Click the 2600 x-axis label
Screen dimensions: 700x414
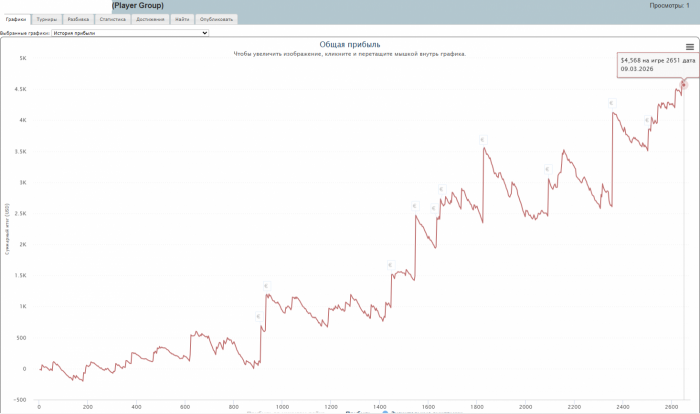pos(671,407)
